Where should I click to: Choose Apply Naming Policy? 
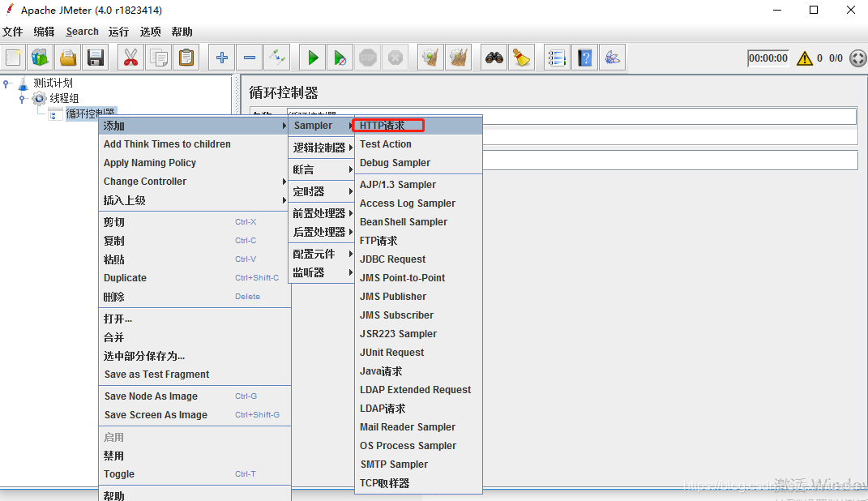pyautogui.click(x=195, y=163)
